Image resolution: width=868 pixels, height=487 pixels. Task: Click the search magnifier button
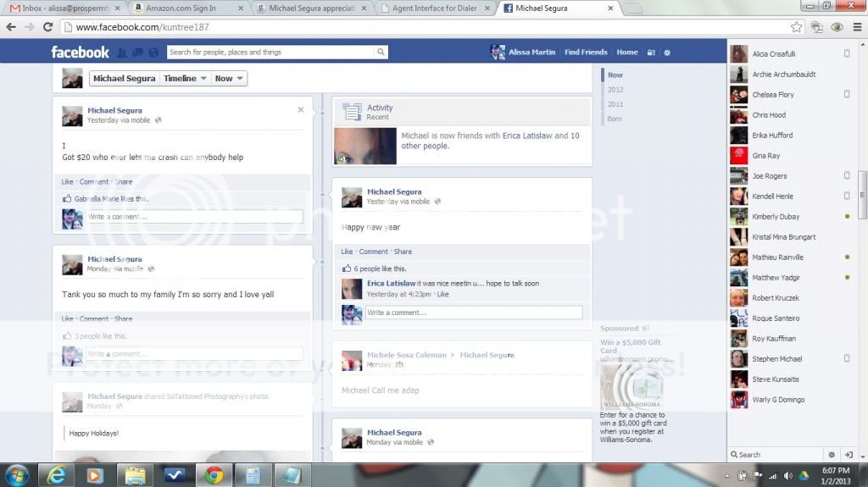point(381,52)
